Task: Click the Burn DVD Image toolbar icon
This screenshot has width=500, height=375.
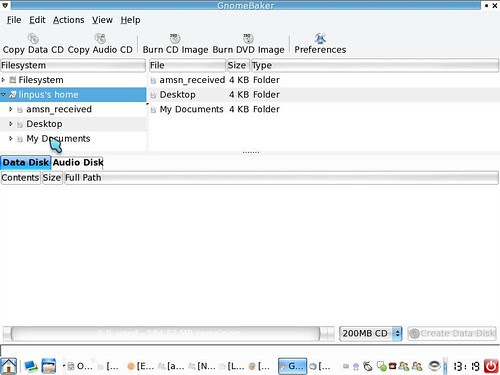Action: pyautogui.click(x=248, y=39)
